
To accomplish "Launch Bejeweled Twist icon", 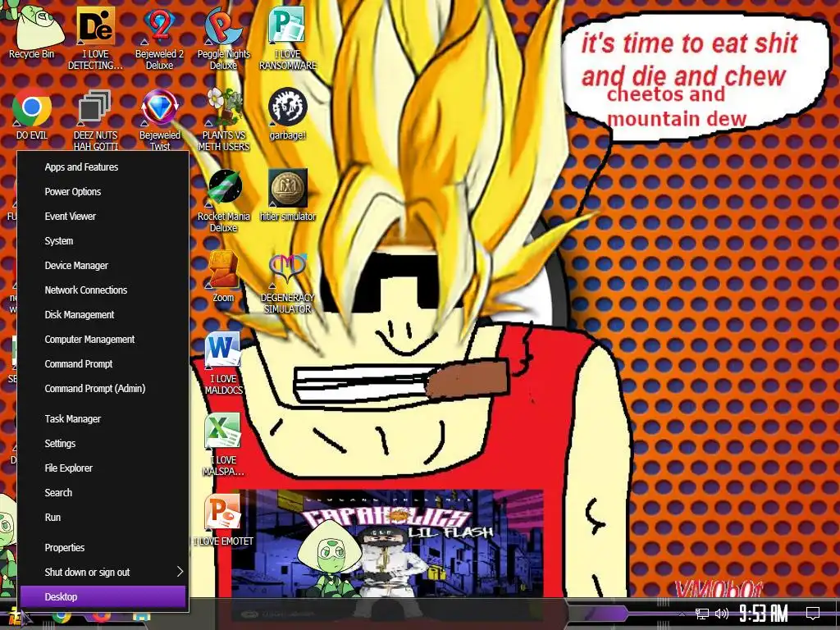I will 160,119.
